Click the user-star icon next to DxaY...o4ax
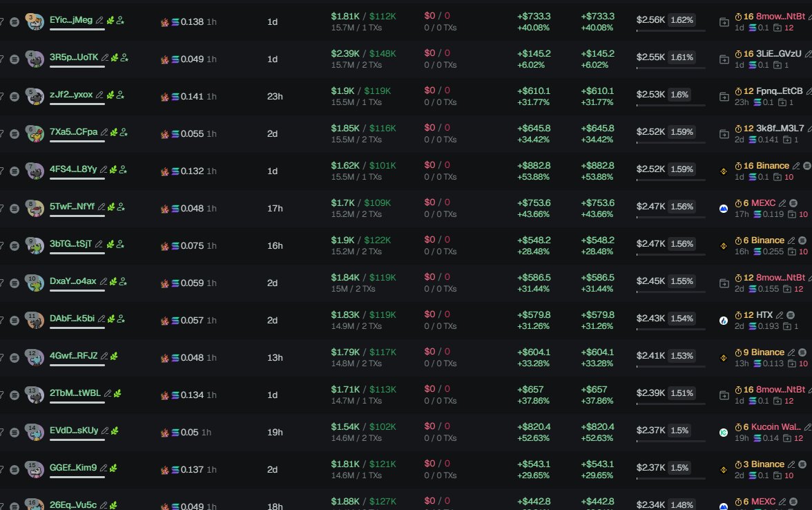The width and height of the screenshot is (812, 510). (x=123, y=281)
